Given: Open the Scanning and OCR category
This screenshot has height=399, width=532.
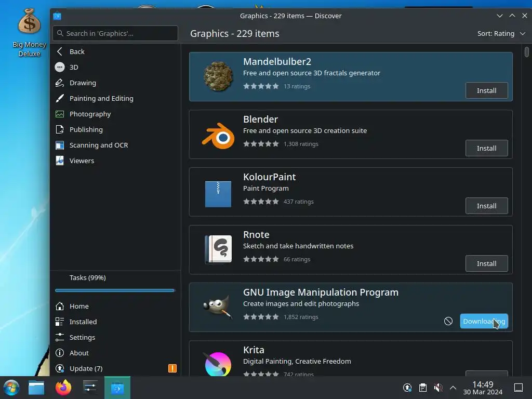Looking at the screenshot, I should coord(115,145).
